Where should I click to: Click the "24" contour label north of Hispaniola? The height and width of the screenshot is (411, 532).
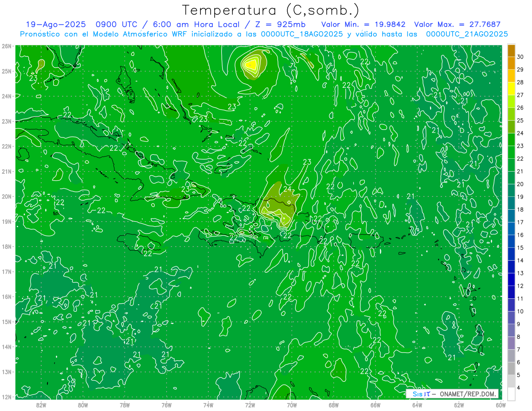tap(287, 189)
